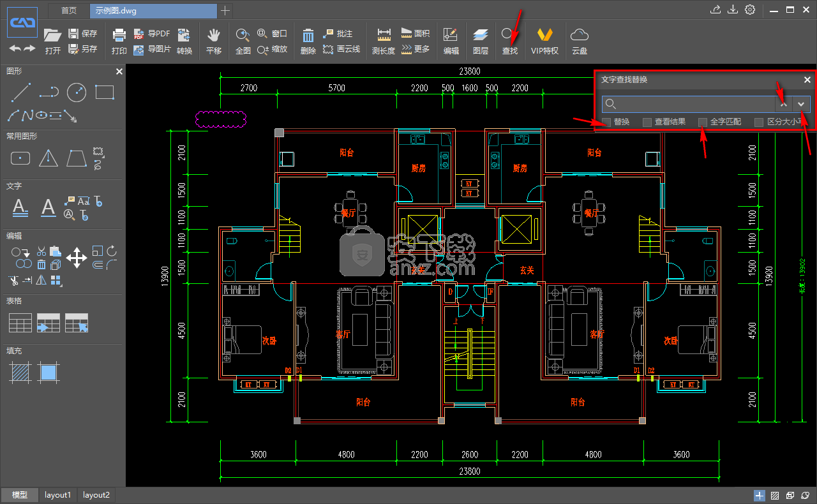Enable the 替换 replace checkbox
This screenshot has height=504, width=817.
coord(606,122)
